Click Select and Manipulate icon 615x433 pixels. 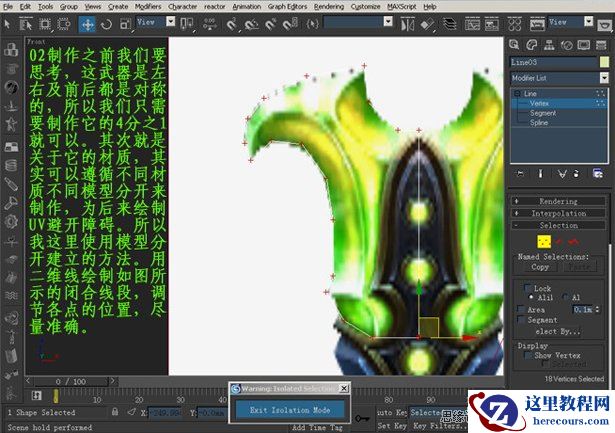point(210,24)
